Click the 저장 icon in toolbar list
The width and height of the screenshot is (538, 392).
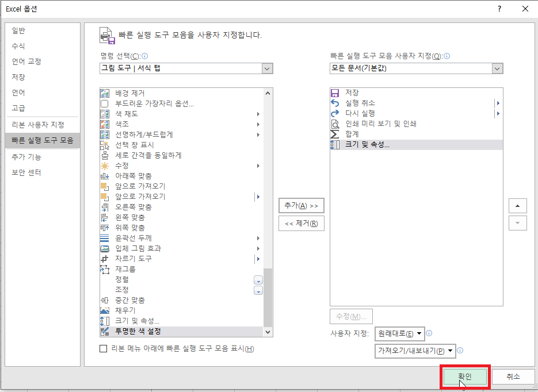tap(334, 93)
